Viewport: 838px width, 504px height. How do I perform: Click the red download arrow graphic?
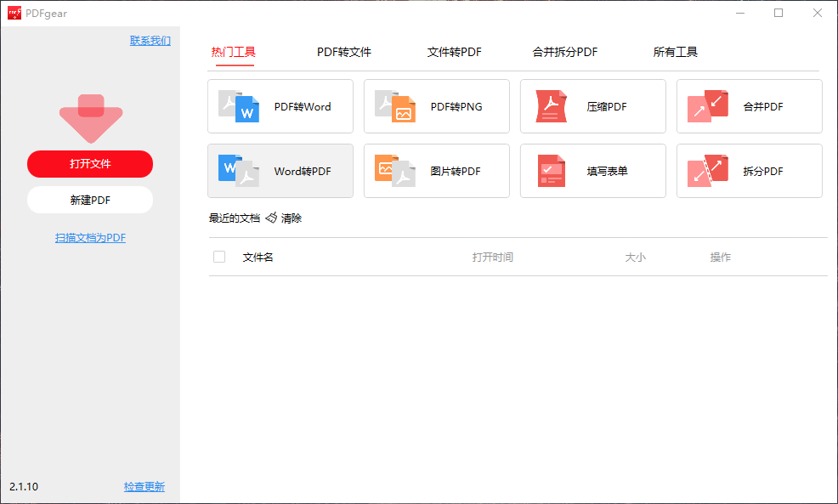[89, 116]
